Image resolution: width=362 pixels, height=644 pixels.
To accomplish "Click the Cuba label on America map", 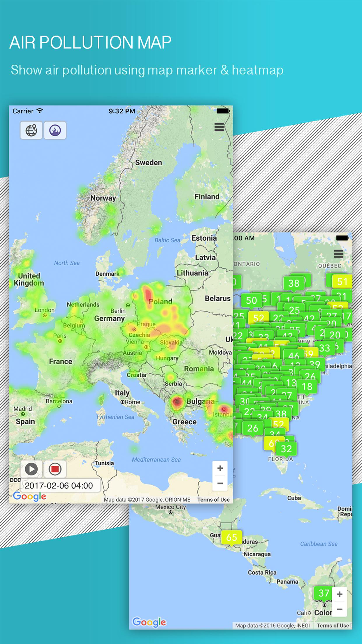I will coord(294,498).
